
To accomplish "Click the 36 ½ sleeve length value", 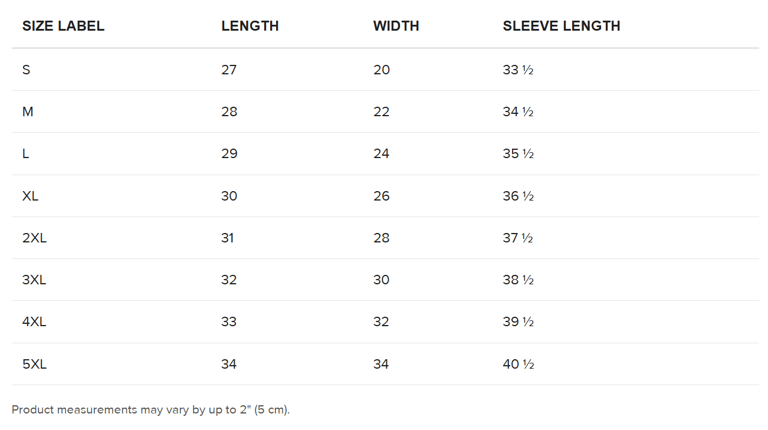I will pos(518,196).
